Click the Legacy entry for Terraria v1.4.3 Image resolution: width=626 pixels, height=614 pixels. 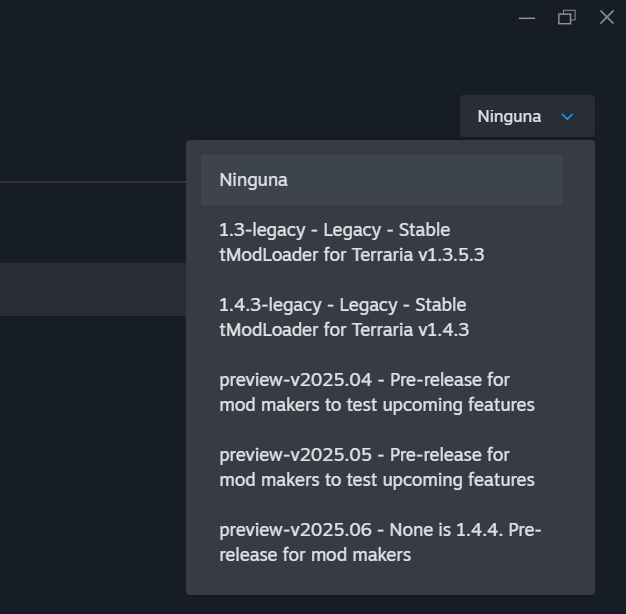tap(344, 317)
